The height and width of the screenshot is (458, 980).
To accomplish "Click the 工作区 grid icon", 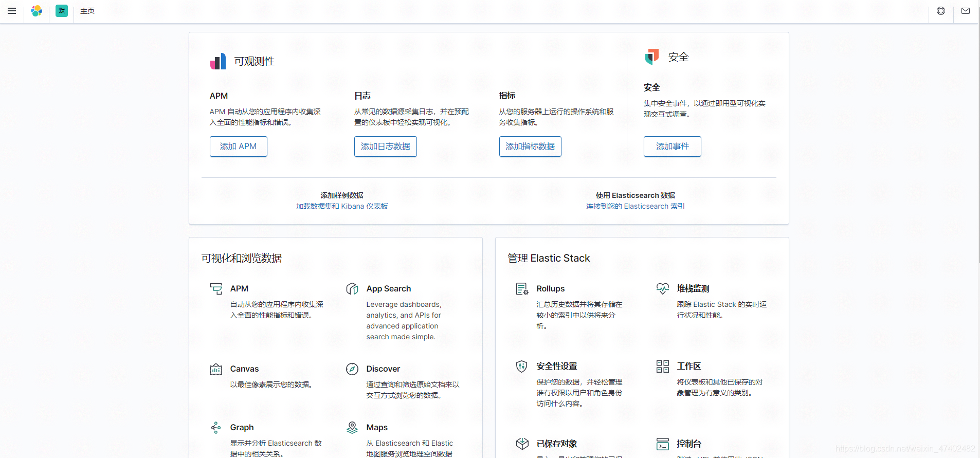I will tap(663, 366).
